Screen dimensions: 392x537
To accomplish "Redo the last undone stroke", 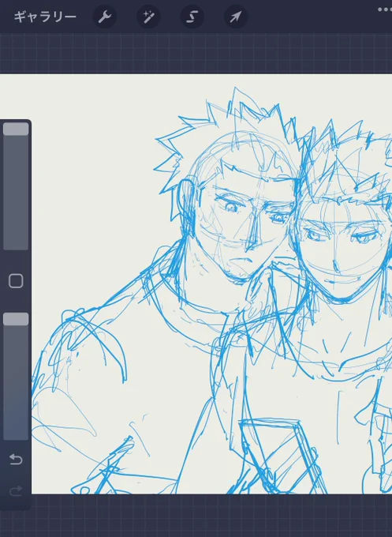I will click(16, 491).
